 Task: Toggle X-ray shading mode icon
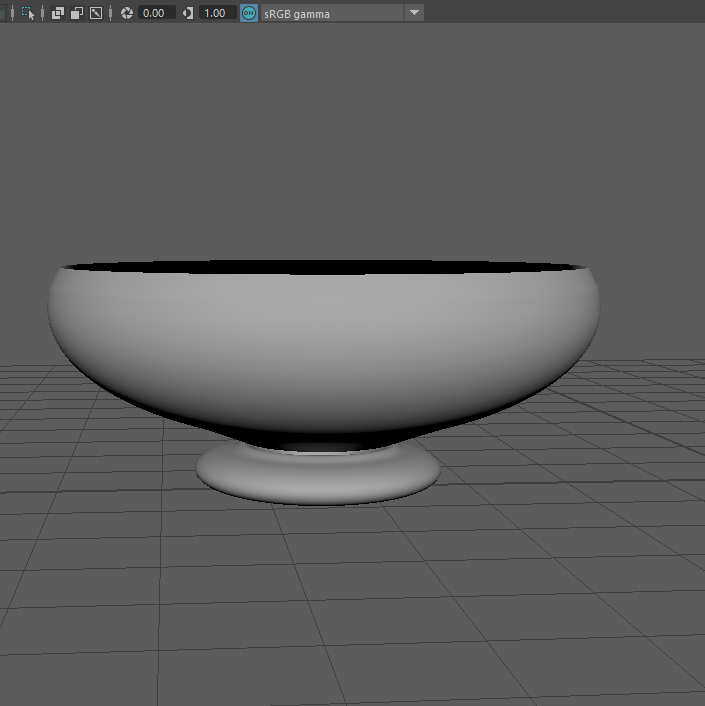point(58,13)
